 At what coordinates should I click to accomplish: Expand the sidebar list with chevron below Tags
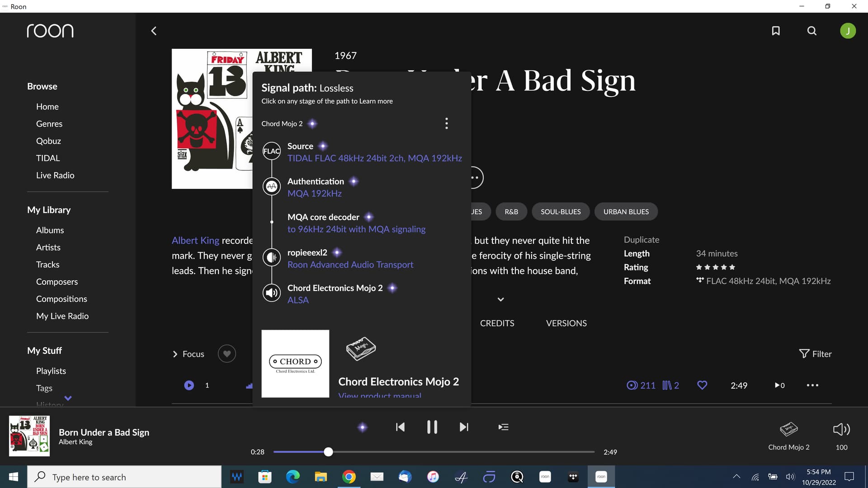click(x=68, y=398)
